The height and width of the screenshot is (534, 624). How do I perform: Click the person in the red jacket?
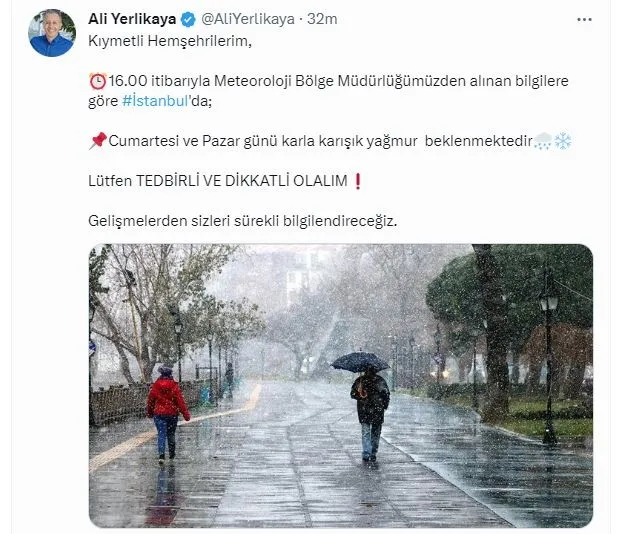click(167, 414)
